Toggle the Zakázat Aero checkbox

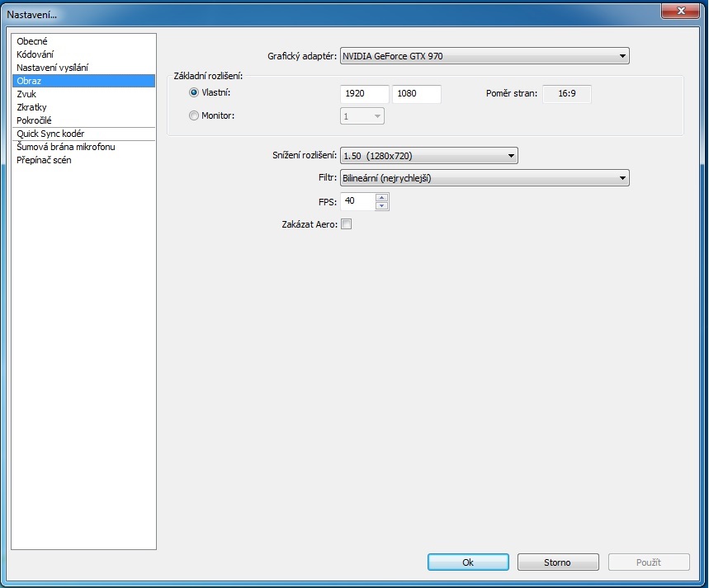click(347, 224)
